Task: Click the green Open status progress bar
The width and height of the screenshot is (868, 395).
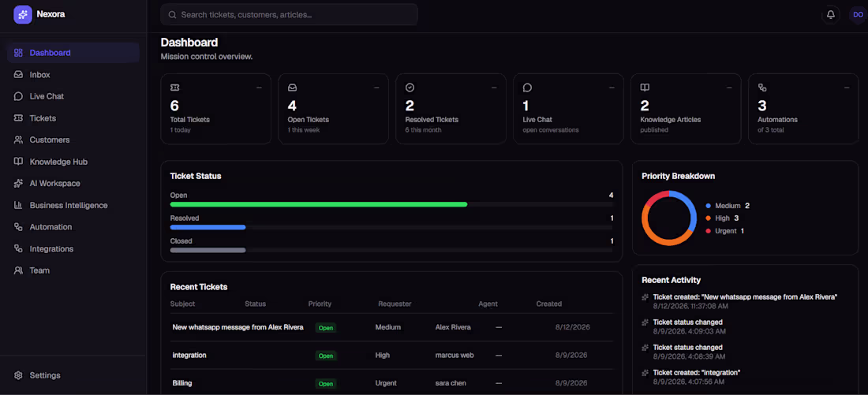Action: point(319,204)
